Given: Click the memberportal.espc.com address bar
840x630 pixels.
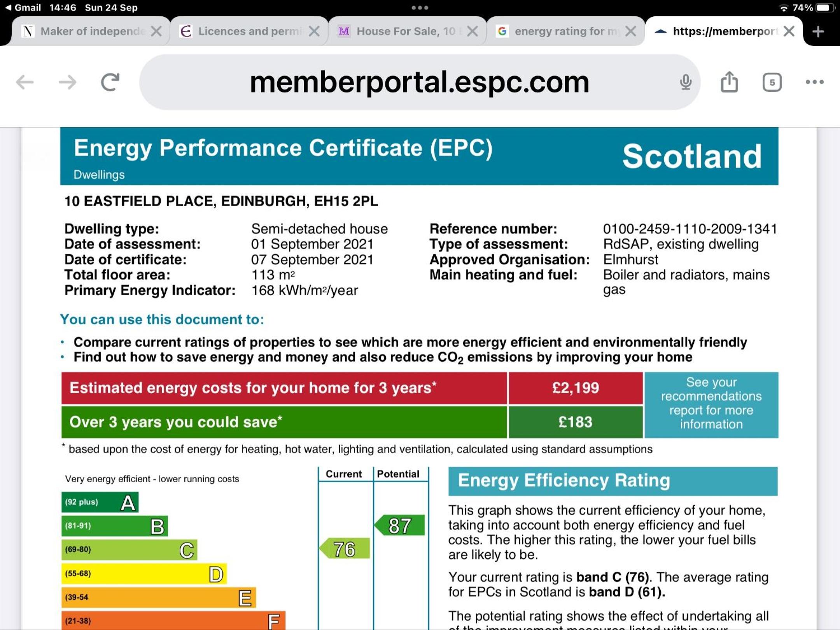Looking at the screenshot, I should coord(419,82).
